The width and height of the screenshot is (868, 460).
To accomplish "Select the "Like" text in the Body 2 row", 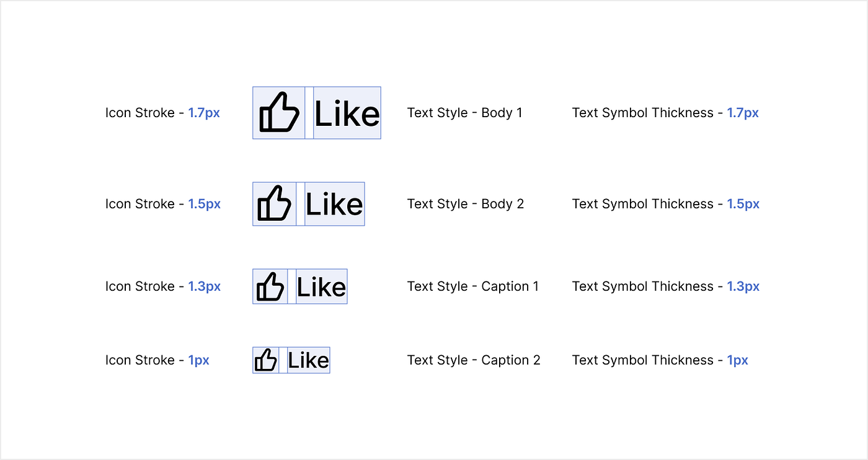I will 334,205.
